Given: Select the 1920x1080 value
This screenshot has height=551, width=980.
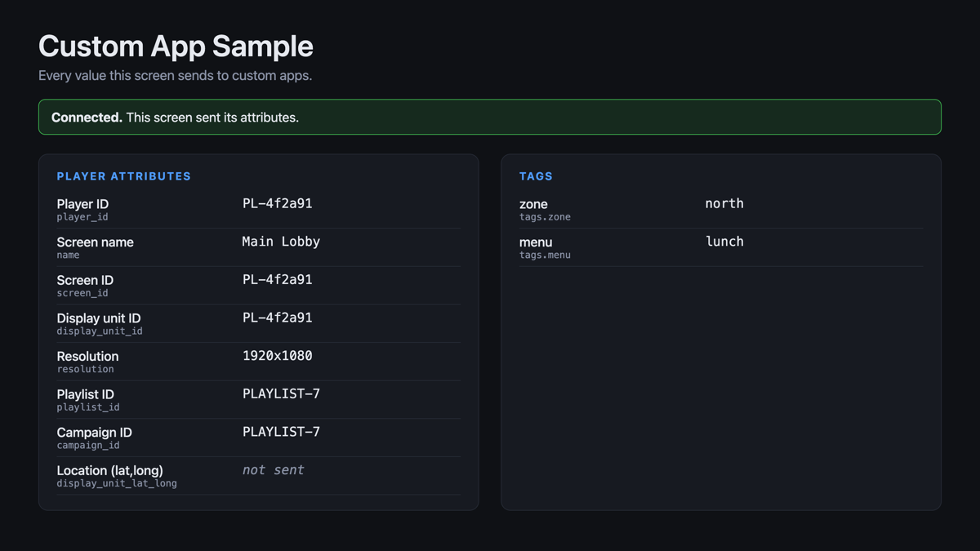Looking at the screenshot, I should pos(278,356).
